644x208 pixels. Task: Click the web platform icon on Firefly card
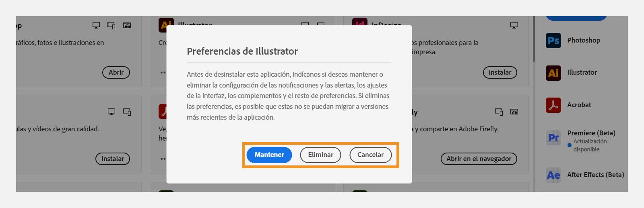point(514,112)
